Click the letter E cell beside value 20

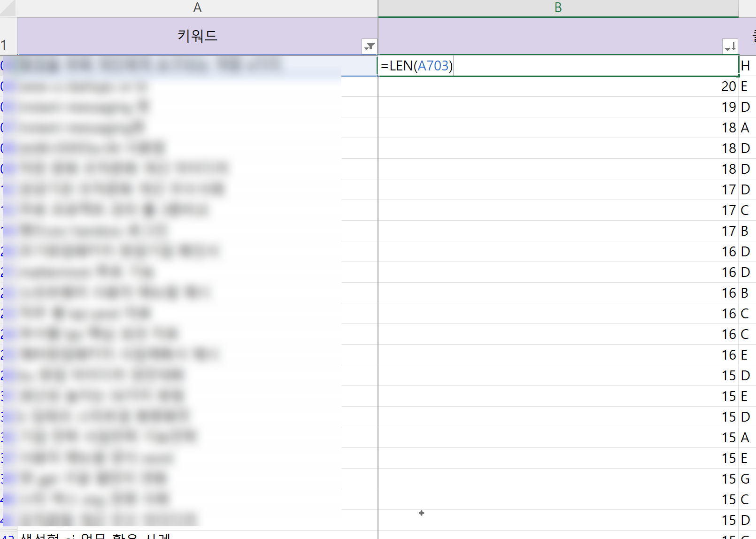pos(747,86)
